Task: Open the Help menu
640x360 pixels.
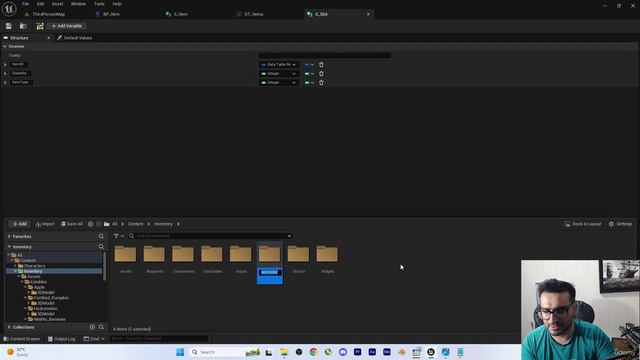Action: (117, 4)
